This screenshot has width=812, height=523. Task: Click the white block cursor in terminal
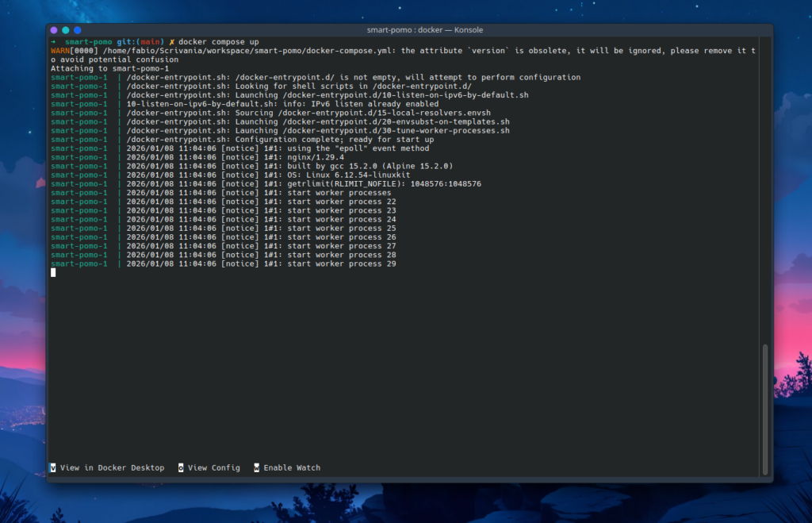53,272
